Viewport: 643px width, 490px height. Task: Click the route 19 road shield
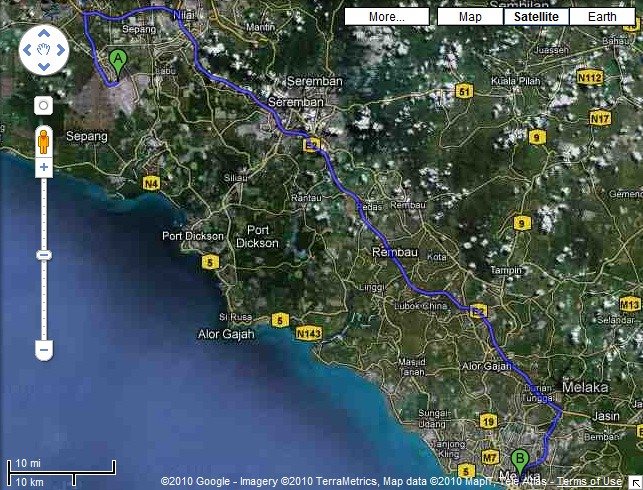pos(488,421)
